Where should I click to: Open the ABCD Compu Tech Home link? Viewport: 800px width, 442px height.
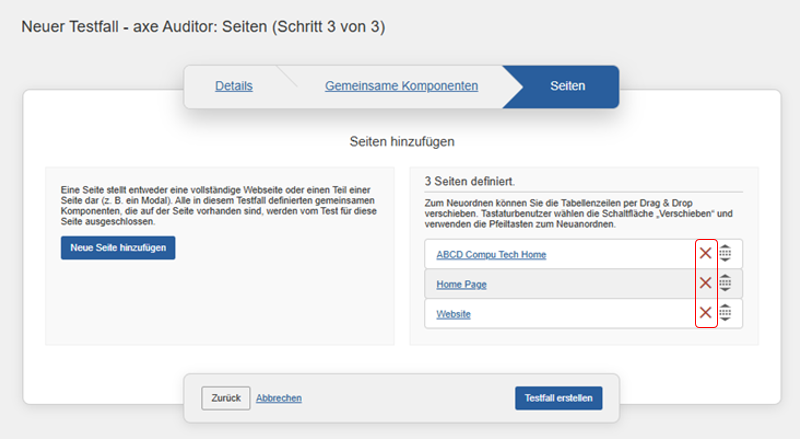491,255
